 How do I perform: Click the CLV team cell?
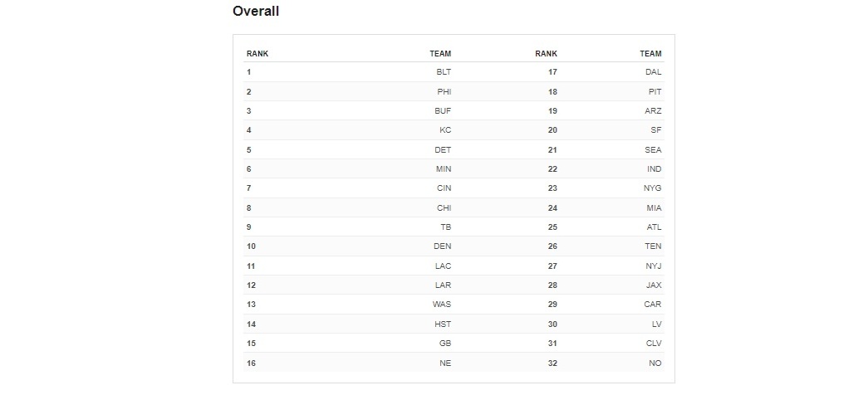[653, 344]
